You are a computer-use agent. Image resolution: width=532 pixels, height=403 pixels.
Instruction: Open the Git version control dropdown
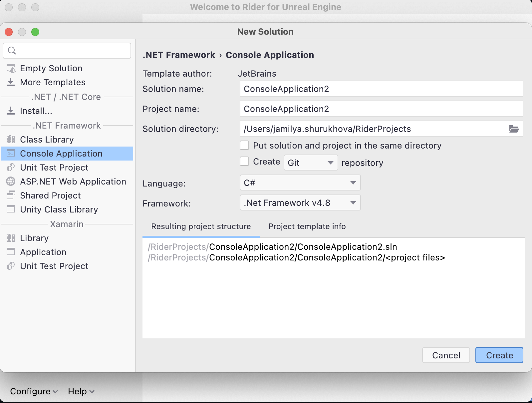click(x=311, y=163)
